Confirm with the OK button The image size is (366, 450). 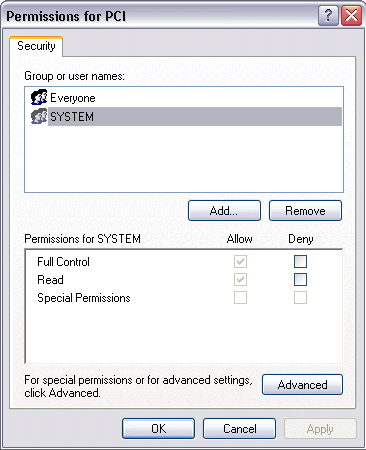158,428
